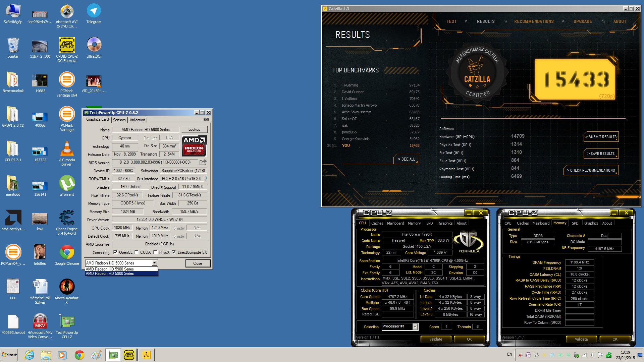Click the GPU Name field in GPU-Z
Viewport: 644px width, 362px height.
pyautogui.click(x=146, y=130)
